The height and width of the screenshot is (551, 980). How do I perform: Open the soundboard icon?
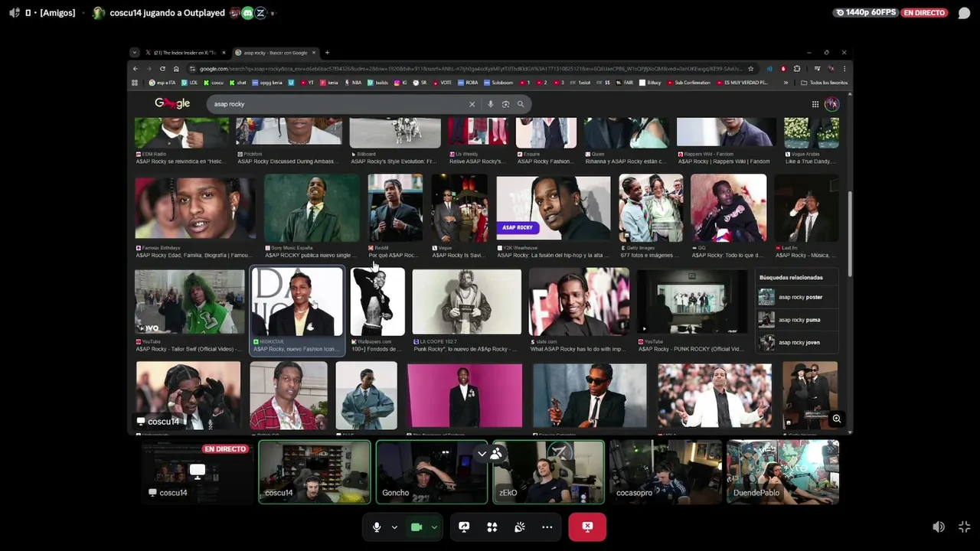pos(520,527)
